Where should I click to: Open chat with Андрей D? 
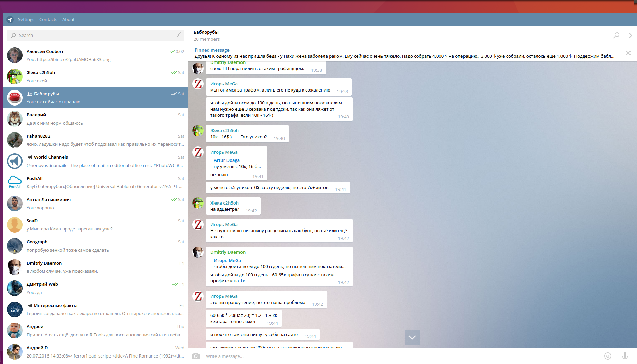pyautogui.click(x=96, y=352)
